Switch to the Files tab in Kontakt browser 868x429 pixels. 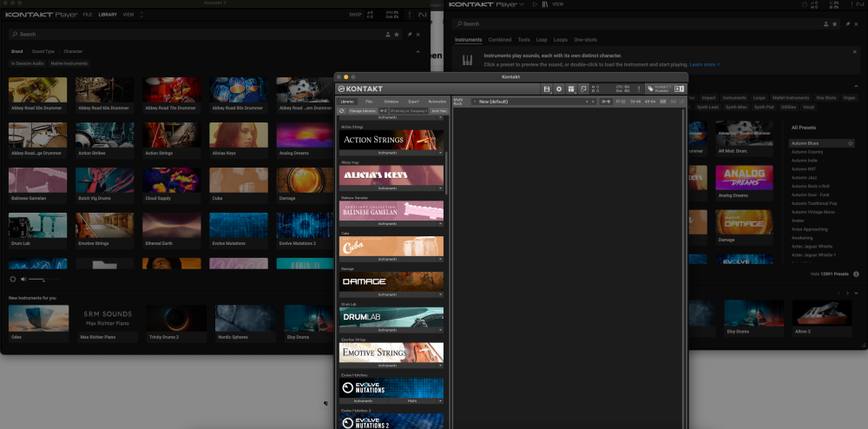point(368,102)
